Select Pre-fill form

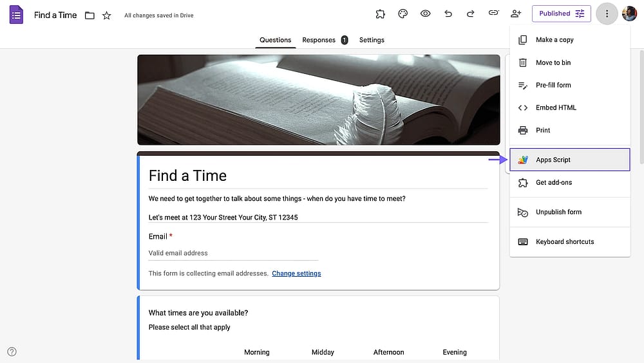(x=570, y=85)
